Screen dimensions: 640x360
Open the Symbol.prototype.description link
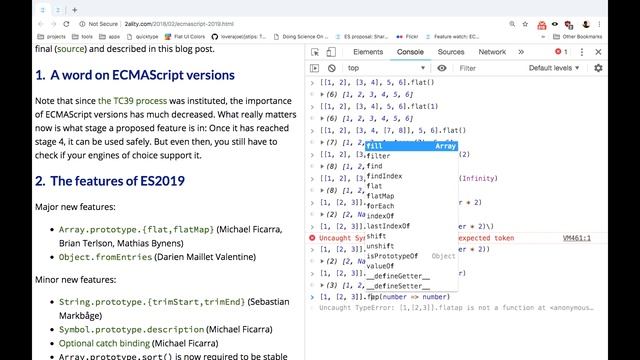(131, 329)
